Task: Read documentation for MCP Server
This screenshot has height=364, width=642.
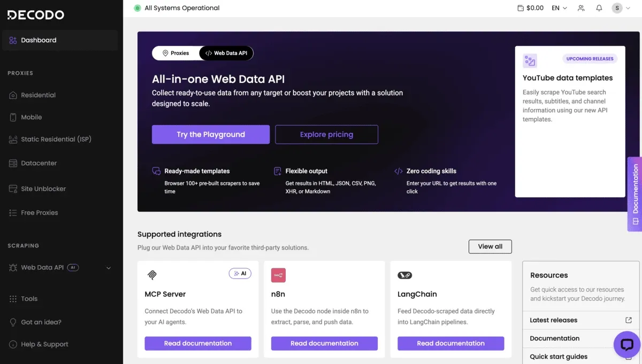Action: pyautogui.click(x=198, y=343)
